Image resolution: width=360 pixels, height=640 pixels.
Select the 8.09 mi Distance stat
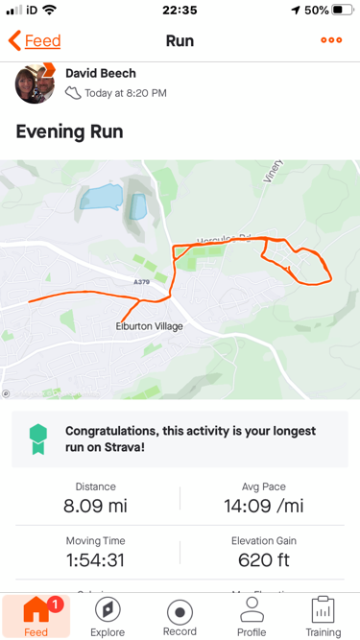pyautogui.click(x=96, y=499)
